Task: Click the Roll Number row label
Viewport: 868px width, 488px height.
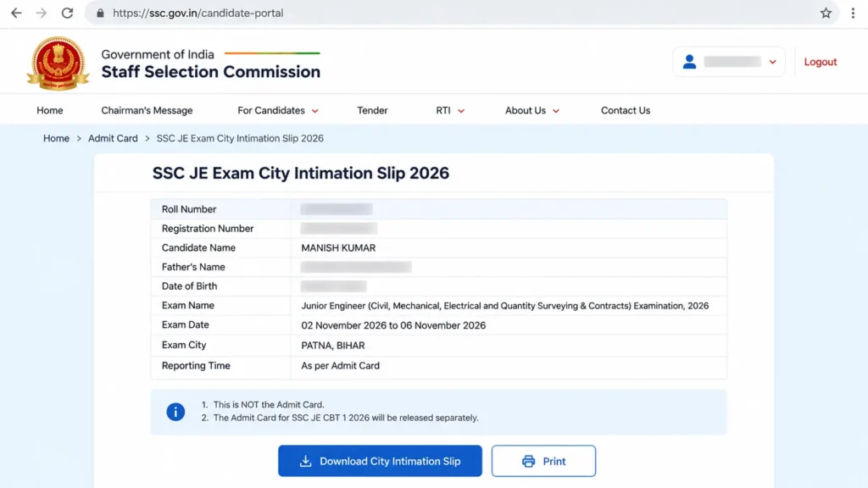Action: tap(189, 209)
